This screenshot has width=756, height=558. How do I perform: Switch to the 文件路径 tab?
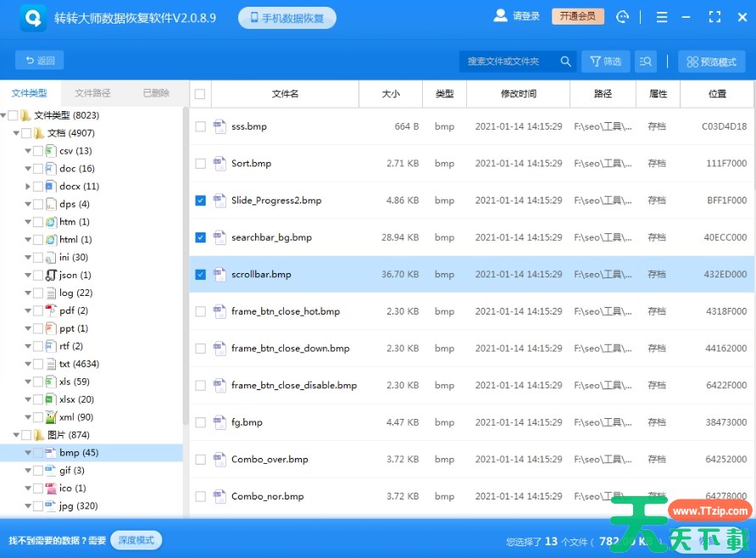pyautogui.click(x=92, y=93)
